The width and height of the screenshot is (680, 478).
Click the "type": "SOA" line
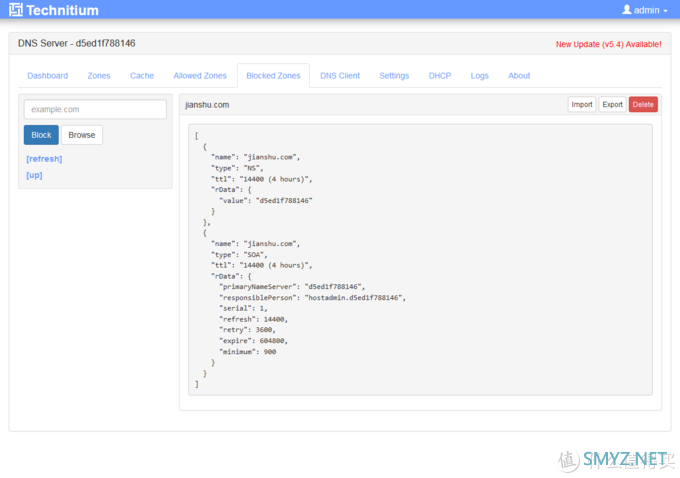click(239, 255)
